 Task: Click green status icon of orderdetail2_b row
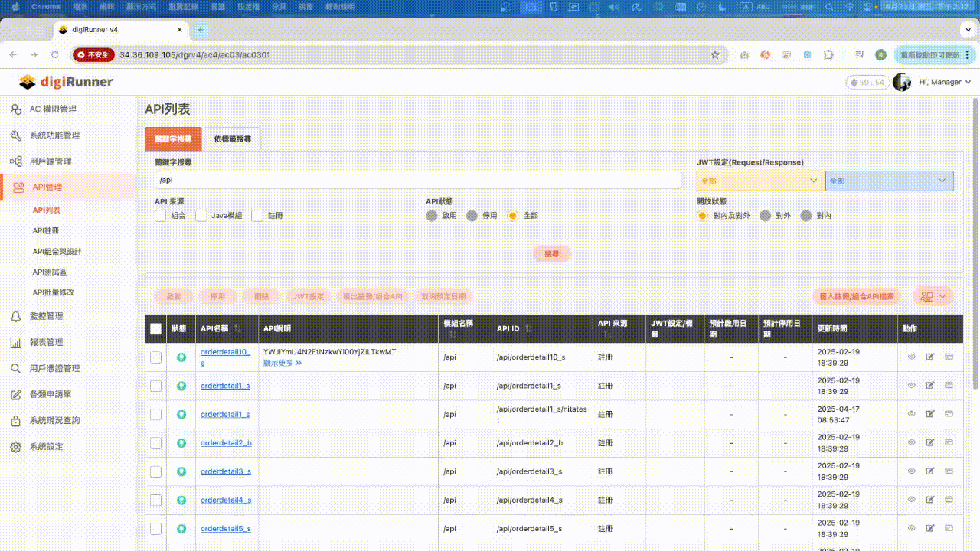click(181, 442)
